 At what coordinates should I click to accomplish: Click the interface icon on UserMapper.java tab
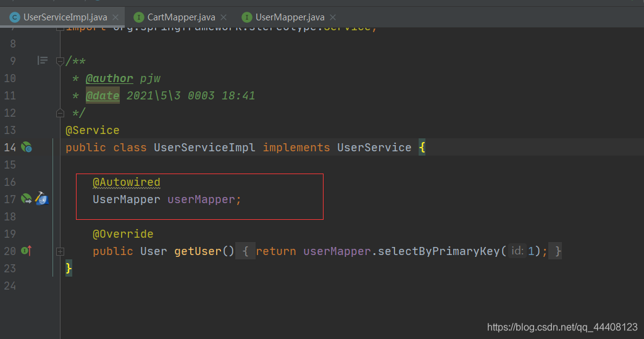[247, 17]
